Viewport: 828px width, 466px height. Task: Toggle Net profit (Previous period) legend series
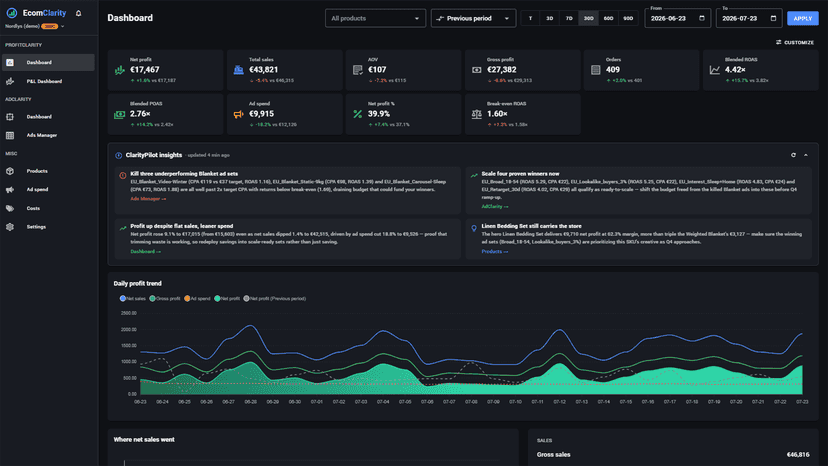(275, 299)
